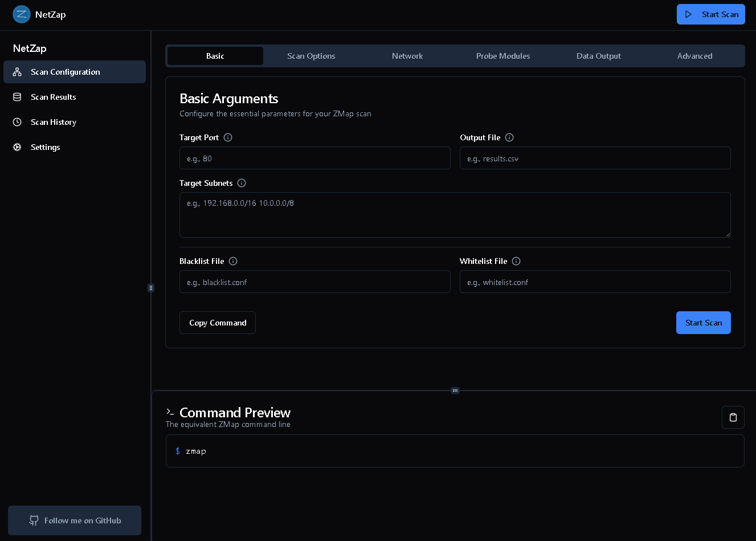Click 'The equivalent ZMap command line' text

coord(228,424)
